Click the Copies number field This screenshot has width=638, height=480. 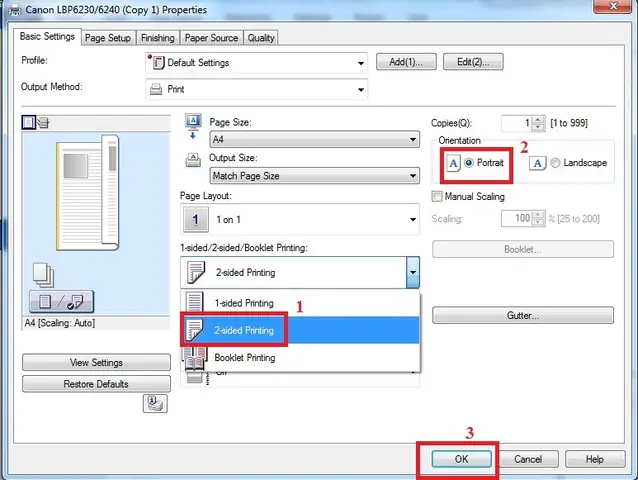pyautogui.click(x=516, y=123)
